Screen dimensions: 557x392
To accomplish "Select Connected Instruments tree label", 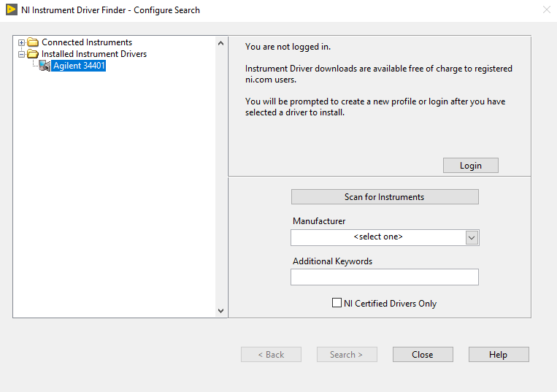I will (x=87, y=42).
